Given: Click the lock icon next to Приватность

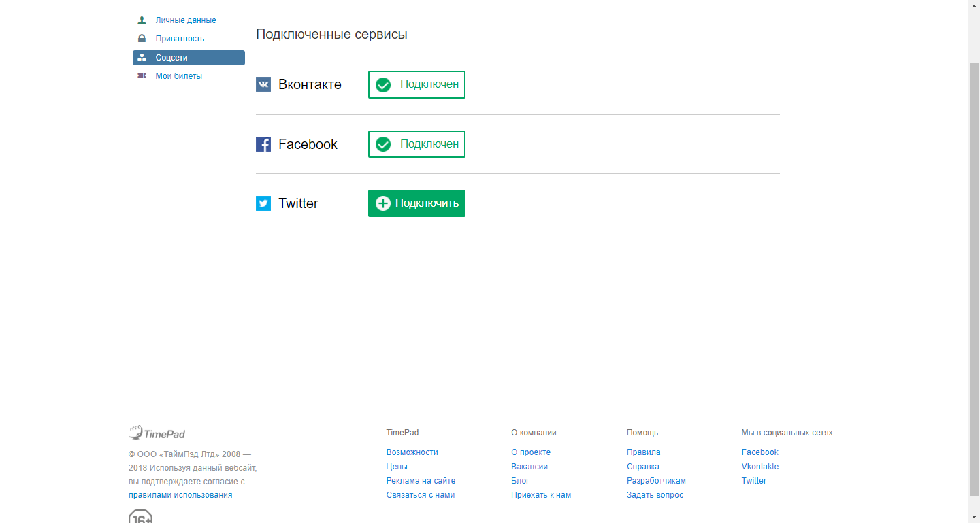Looking at the screenshot, I should (x=141, y=38).
